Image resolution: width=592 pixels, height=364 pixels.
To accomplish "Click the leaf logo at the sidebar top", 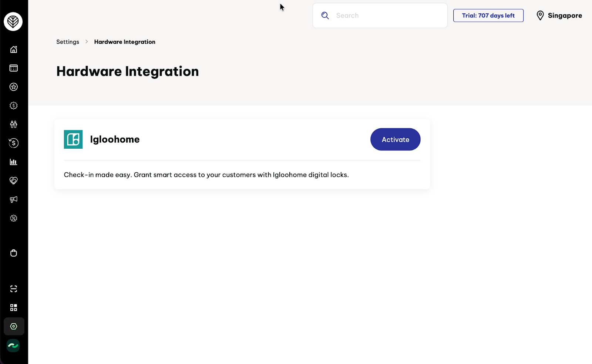I will [x=13, y=21].
